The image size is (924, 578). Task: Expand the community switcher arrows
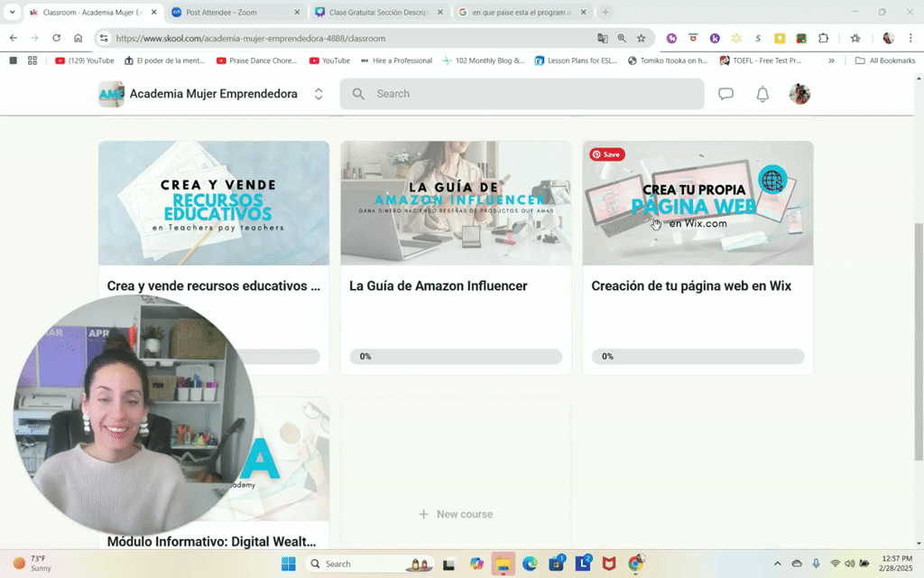click(x=319, y=94)
